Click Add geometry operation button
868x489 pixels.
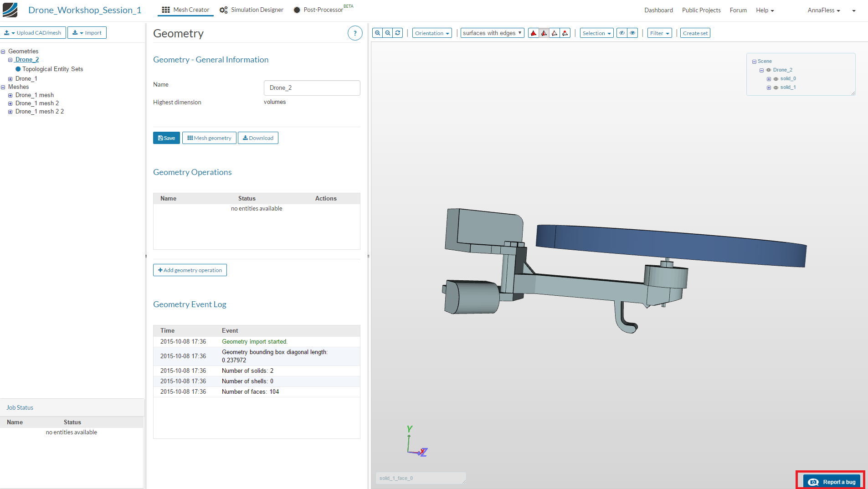190,270
